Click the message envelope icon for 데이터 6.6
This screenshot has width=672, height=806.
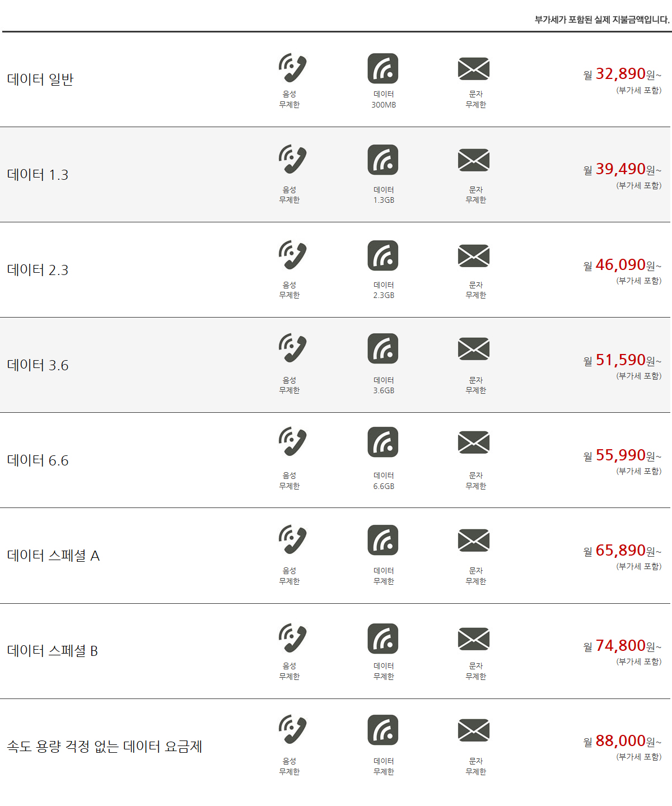474,442
